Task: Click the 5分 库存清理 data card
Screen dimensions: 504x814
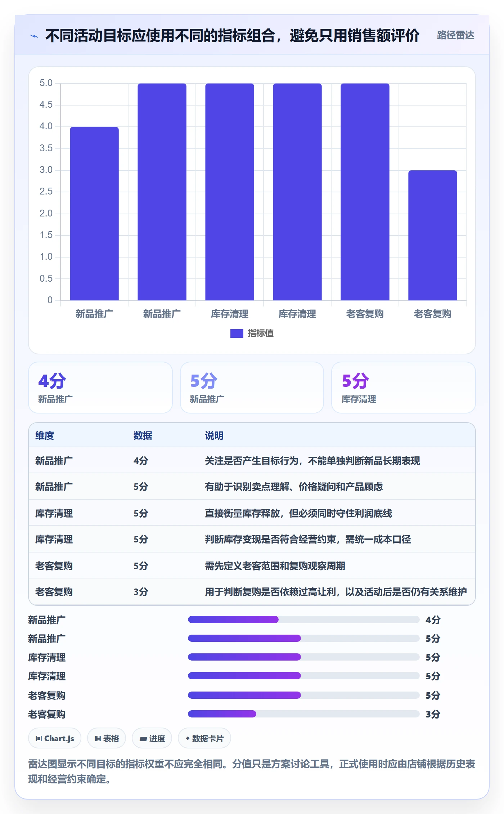Action: 404,388
